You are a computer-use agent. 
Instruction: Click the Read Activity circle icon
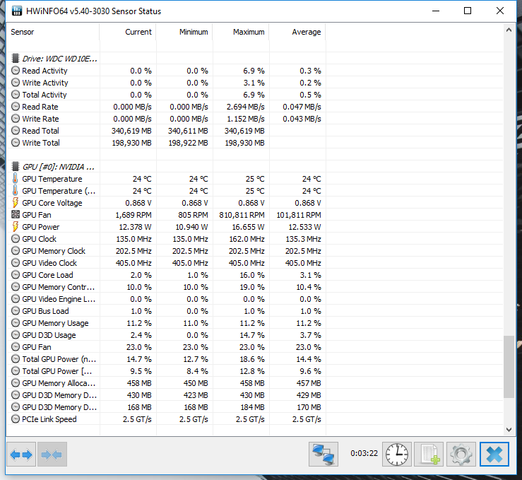coord(15,71)
